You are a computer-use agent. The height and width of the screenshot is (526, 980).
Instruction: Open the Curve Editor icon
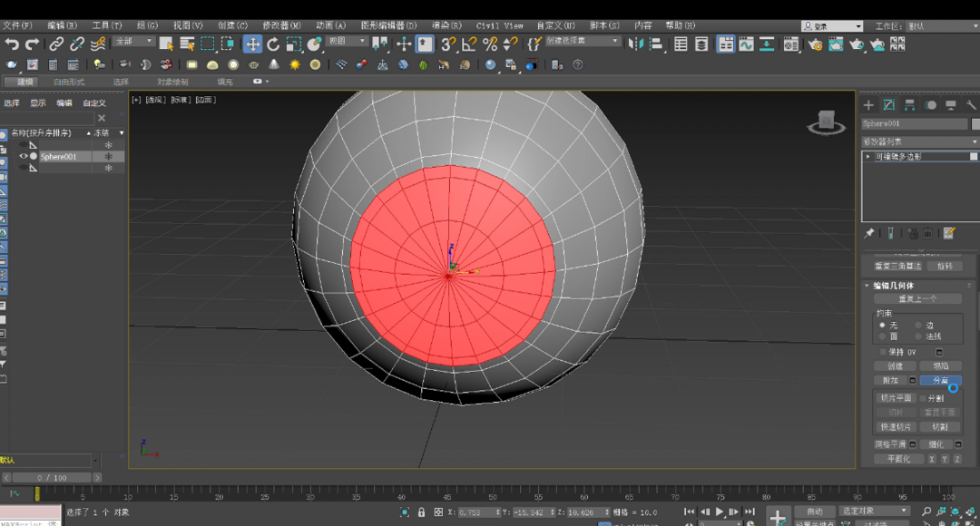[x=746, y=44]
